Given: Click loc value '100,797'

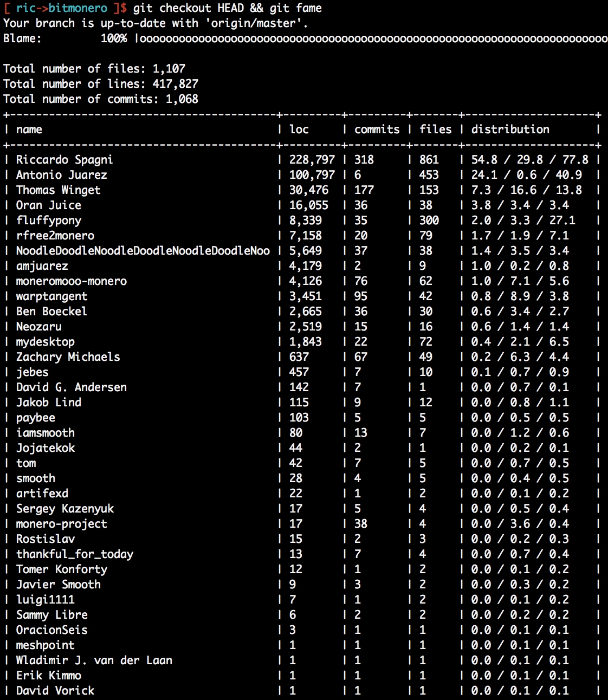Looking at the screenshot, I should [312, 175].
